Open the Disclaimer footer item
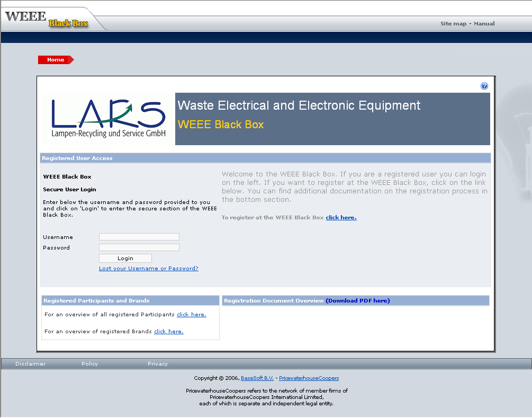 coord(31,363)
